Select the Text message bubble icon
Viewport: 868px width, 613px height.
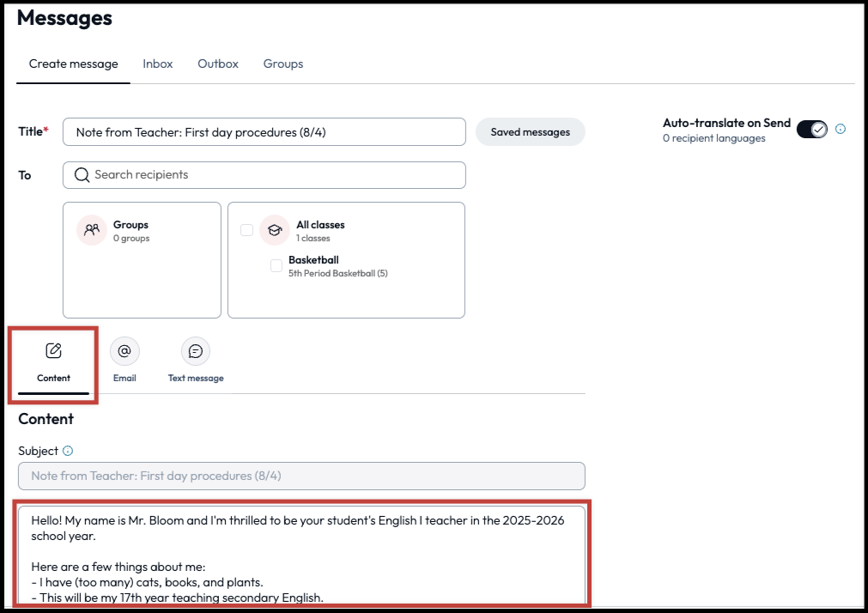pyautogui.click(x=196, y=351)
